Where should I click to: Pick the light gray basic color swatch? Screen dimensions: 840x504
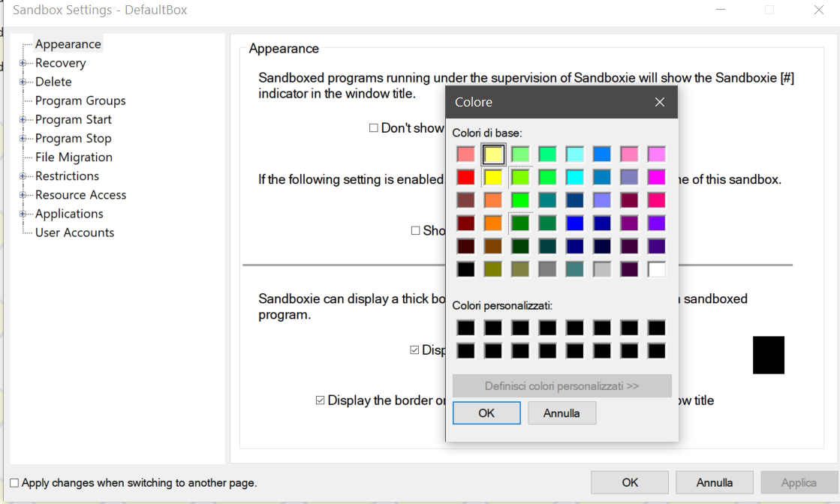602,269
